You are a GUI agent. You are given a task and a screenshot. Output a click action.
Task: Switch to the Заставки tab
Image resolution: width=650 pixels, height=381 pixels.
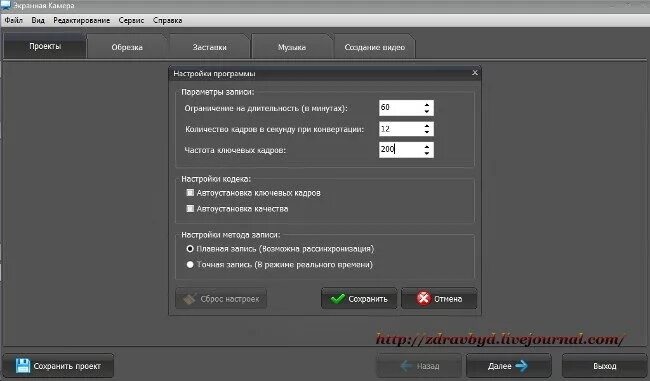click(209, 47)
